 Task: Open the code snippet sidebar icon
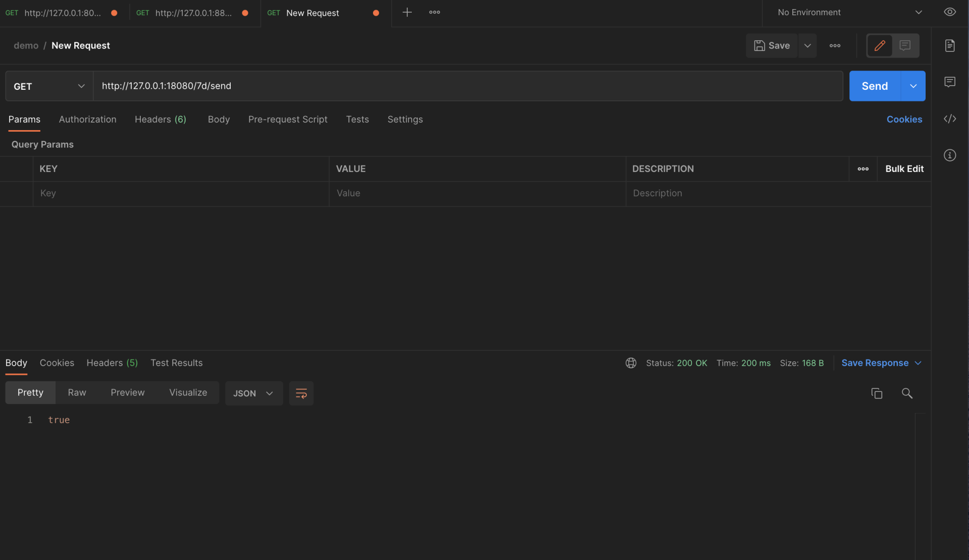click(x=950, y=119)
